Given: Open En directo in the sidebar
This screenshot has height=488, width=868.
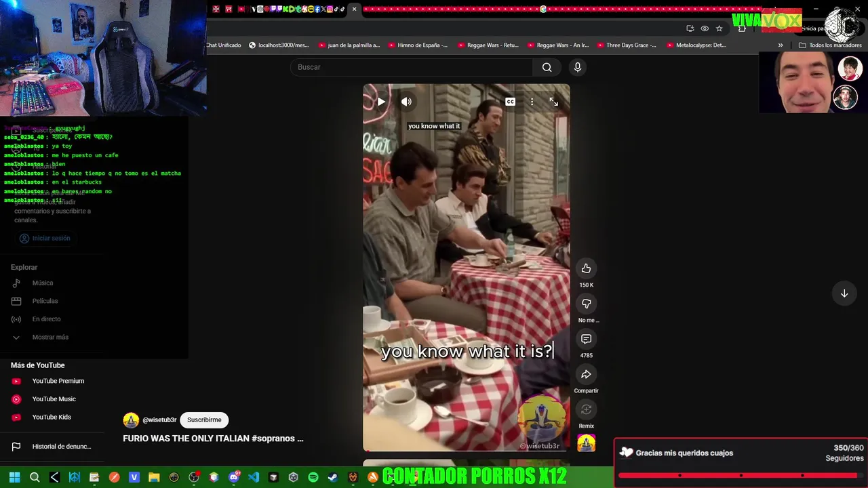Looking at the screenshot, I should (46, 319).
